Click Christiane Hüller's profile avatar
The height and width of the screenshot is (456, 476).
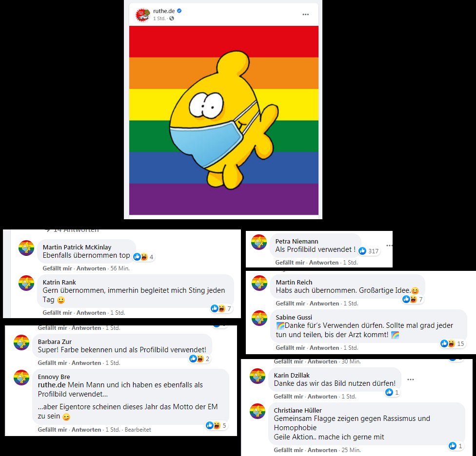(x=258, y=411)
